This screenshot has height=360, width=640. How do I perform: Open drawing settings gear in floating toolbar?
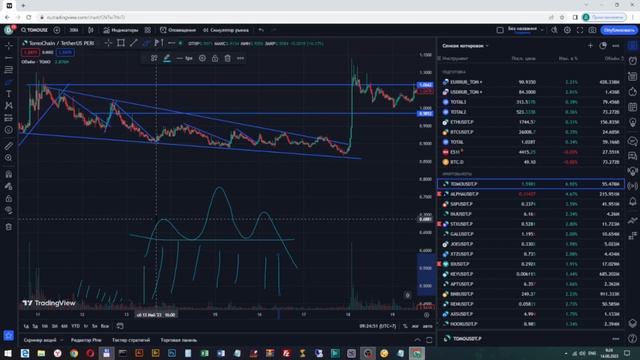(202, 58)
